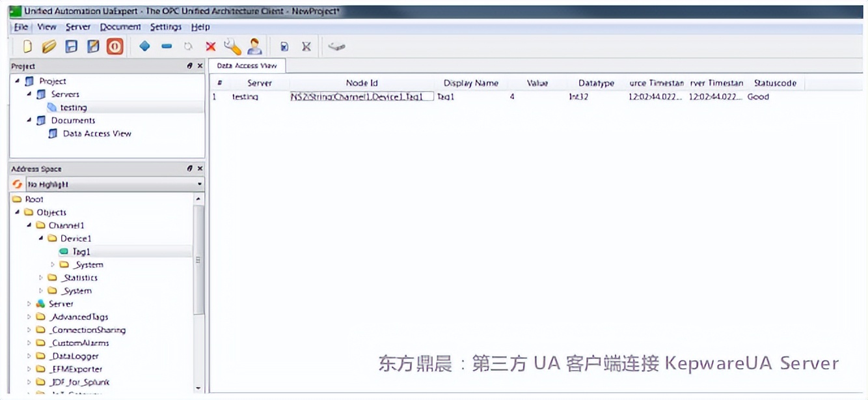
Task: Select Tag1 in the Address Space tree
Action: coord(82,251)
